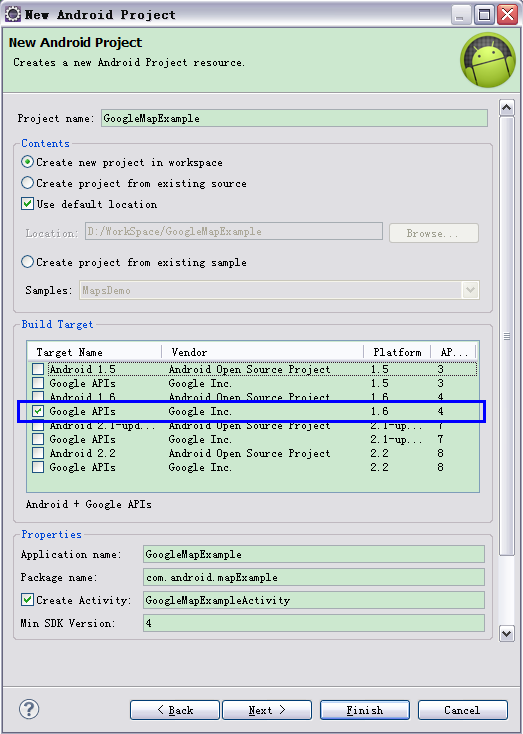Screen dimensions: 523x734
Task: Click the Back button
Action: [175, 710]
